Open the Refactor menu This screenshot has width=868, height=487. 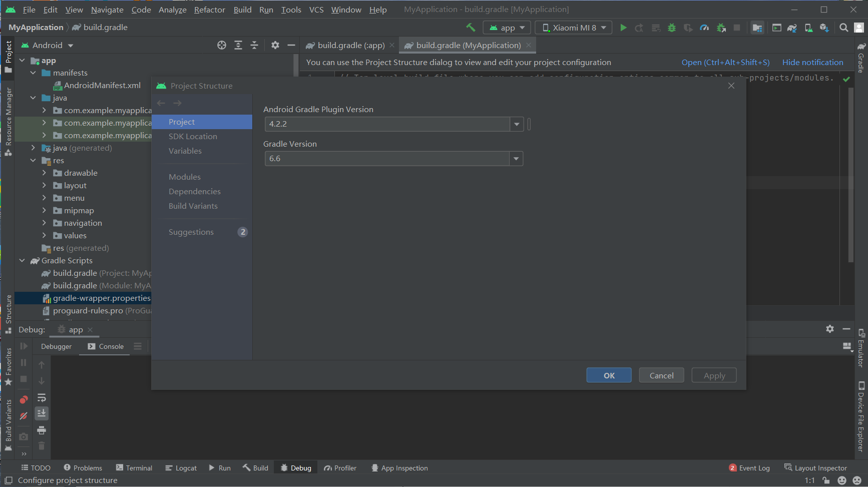click(x=209, y=10)
